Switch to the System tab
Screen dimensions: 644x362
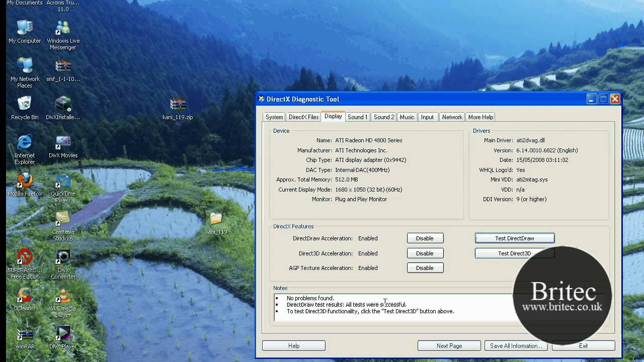click(x=274, y=117)
